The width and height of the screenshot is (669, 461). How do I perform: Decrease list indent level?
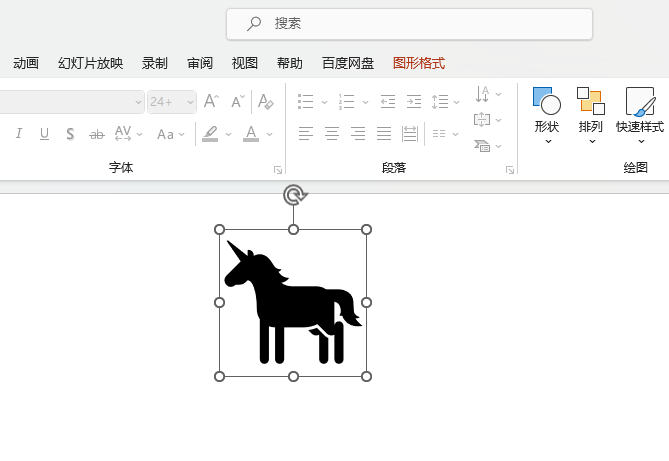coord(388,102)
